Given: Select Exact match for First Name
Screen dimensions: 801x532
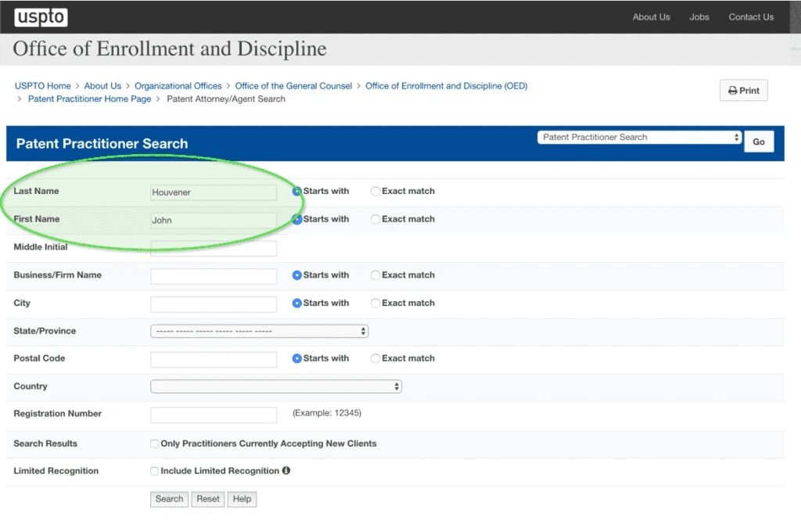Looking at the screenshot, I should tap(375, 219).
